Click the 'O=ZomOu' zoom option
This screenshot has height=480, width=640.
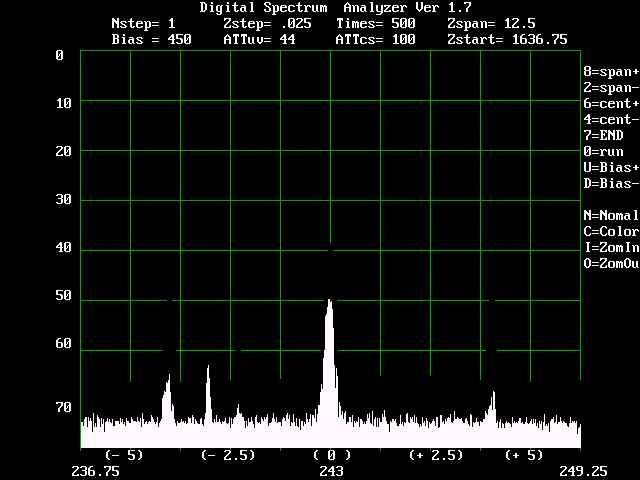click(611, 263)
